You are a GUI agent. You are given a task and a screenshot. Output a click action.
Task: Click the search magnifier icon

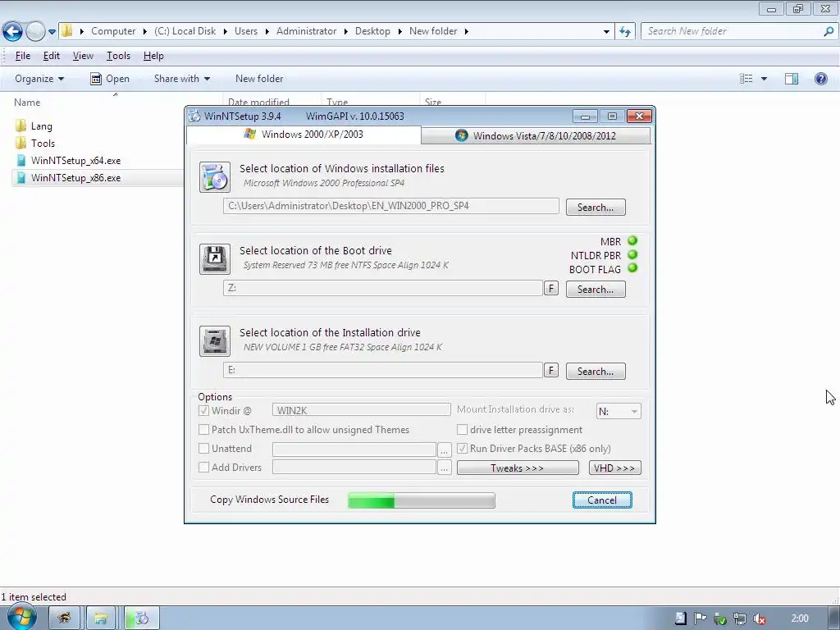[x=829, y=31]
